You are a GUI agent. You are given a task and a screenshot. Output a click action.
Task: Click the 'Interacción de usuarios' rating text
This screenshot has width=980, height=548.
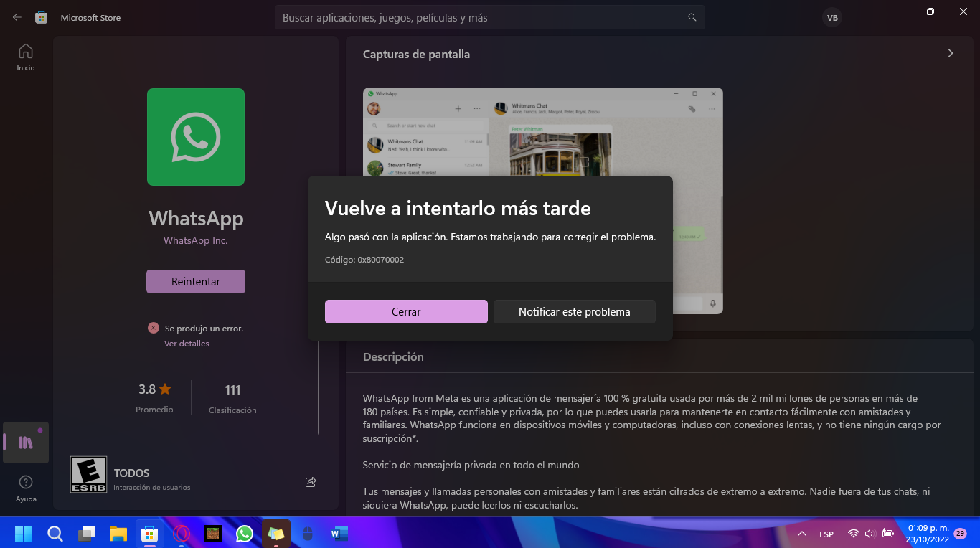[152, 488]
